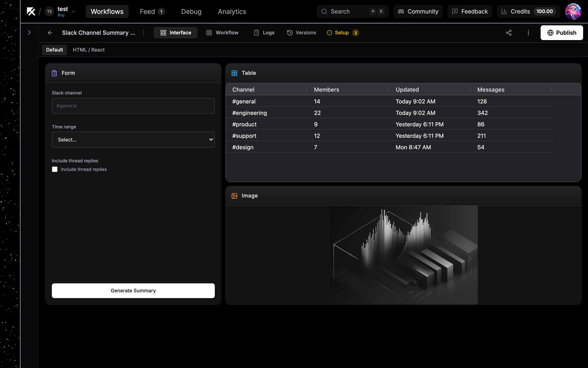Open the user profile avatar
Viewport: 588px width, 368px height.
click(573, 11)
